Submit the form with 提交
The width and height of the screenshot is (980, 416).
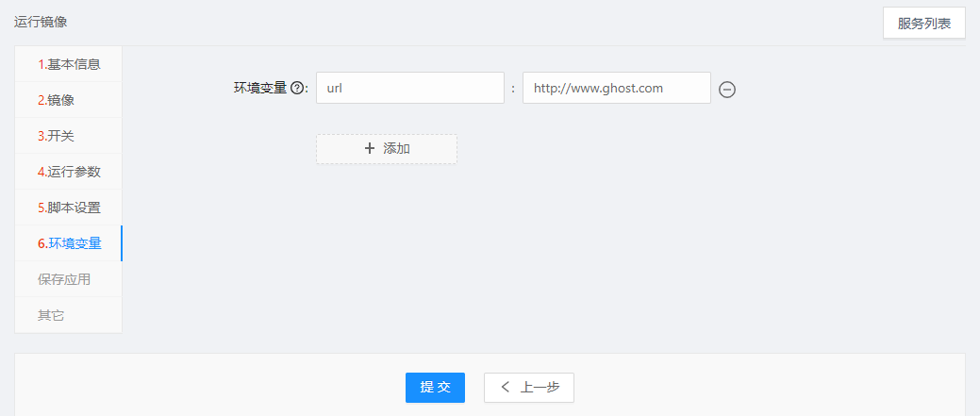pos(435,388)
